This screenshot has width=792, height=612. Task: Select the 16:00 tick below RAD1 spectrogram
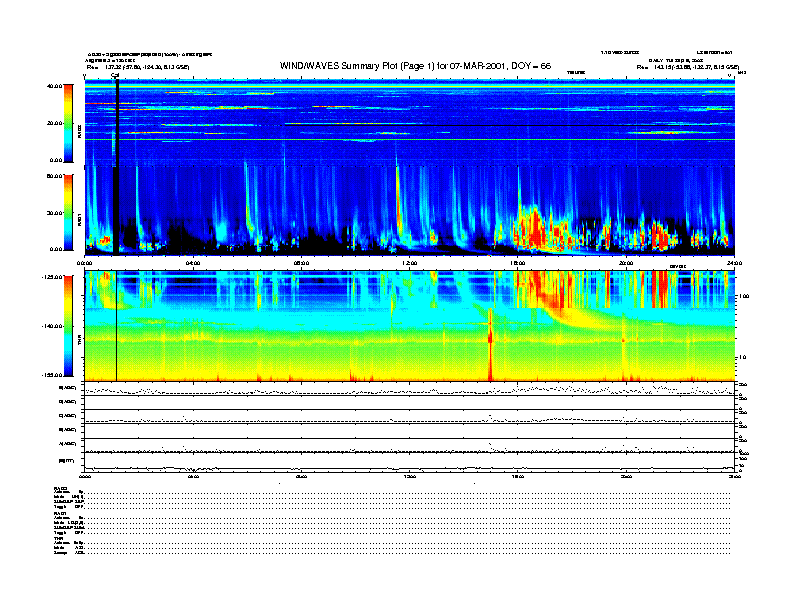pyautogui.click(x=518, y=263)
